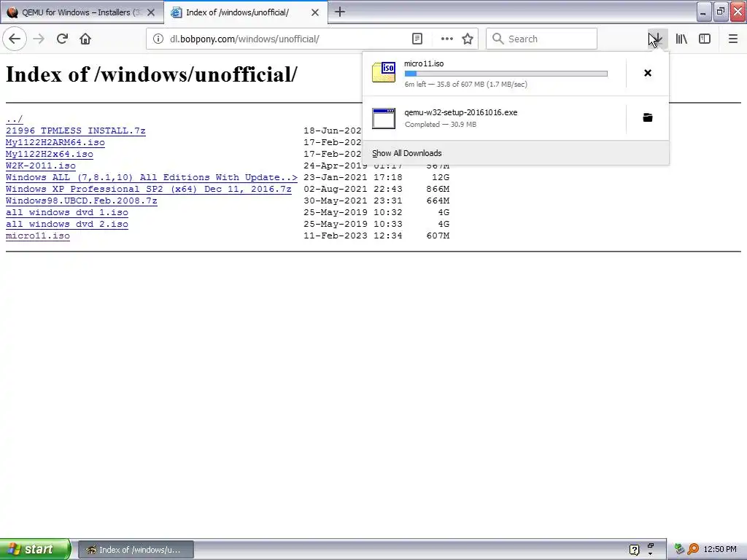Screen dimensions: 747x560
Task: Show site information for dl.bobpony.com
Action: (x=158, y=39)
